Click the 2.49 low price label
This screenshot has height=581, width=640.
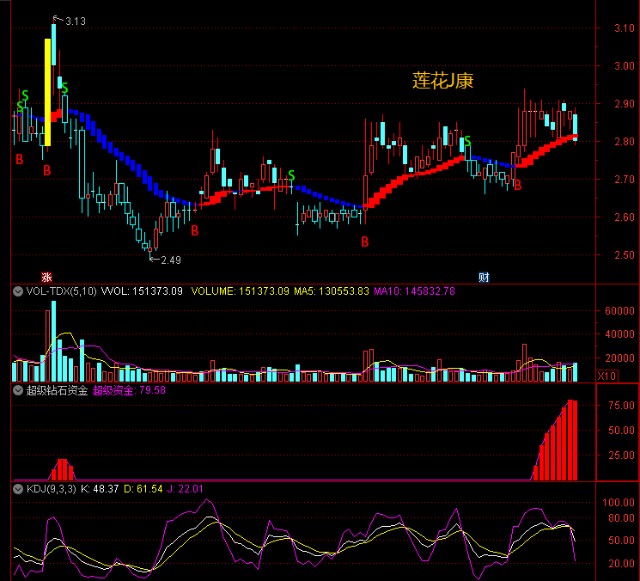click(171, 260)
